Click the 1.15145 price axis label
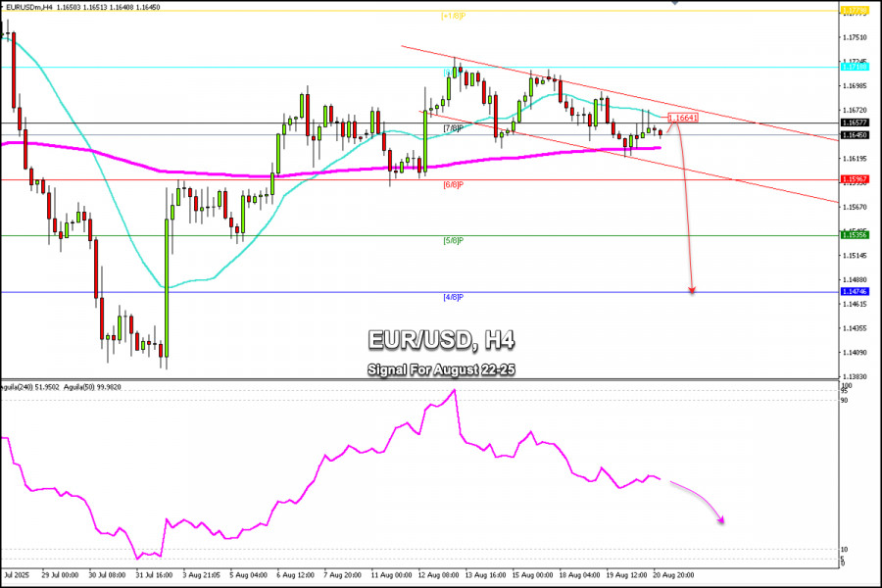Screen dimensions: 882x588 [x=855, y=256]
